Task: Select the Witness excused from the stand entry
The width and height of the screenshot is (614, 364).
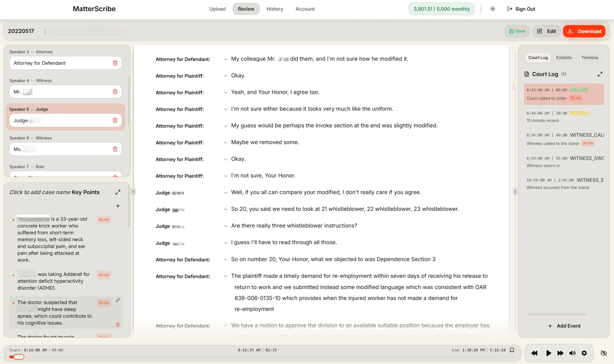Action: pyautogui.click(x=564, y=184)
